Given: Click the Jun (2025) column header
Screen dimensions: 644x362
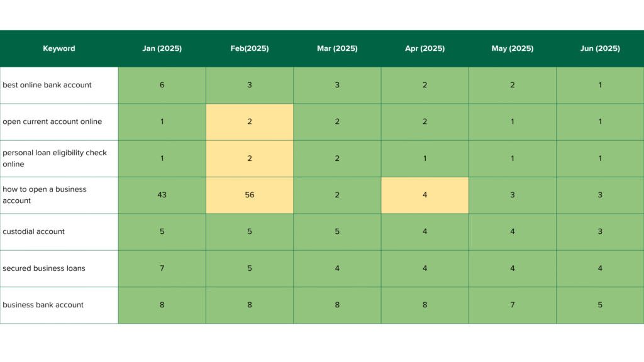Looking at the screenshot, I should 600,48.
